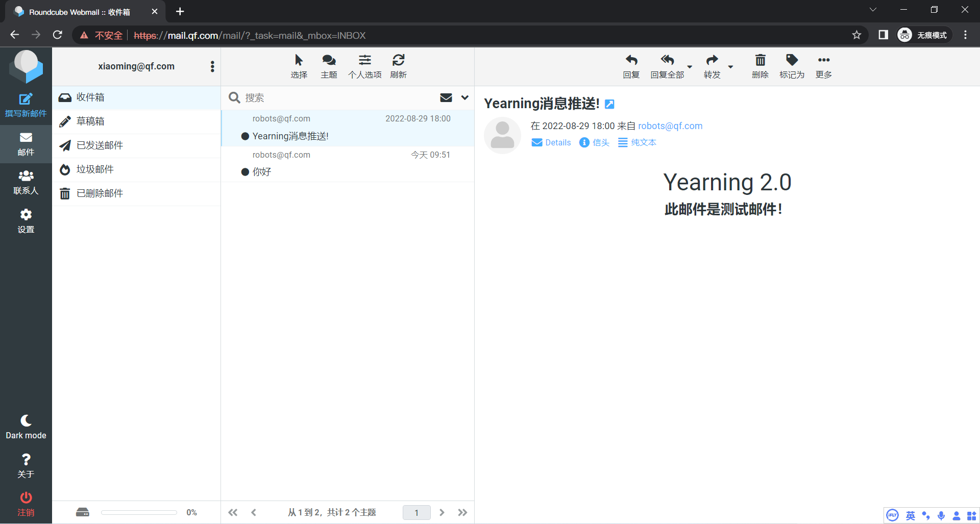Open Chrome three-dot menu
Screen dimensions: 980x524
click(x=965, y=35)
